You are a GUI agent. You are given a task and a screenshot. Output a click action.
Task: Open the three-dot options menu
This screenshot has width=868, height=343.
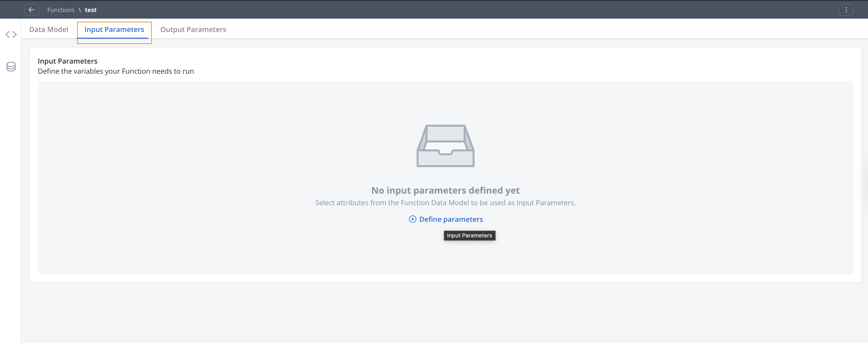coord(846,10)
